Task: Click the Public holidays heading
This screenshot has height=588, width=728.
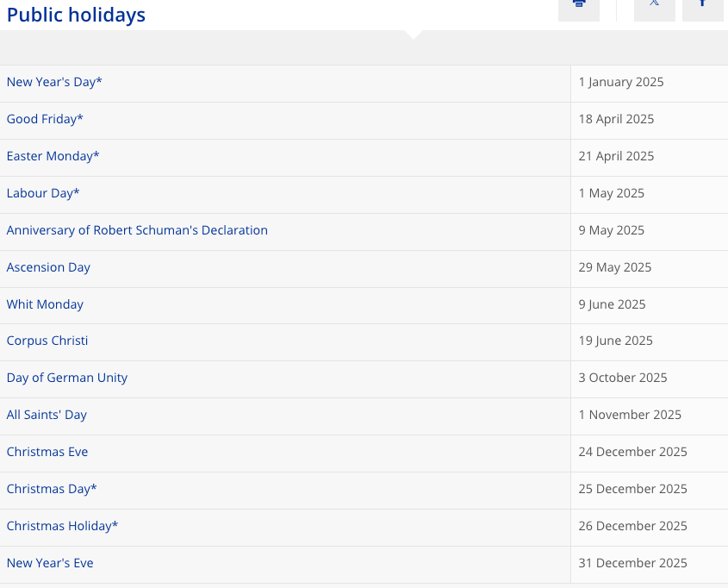Action: point(76,15)
